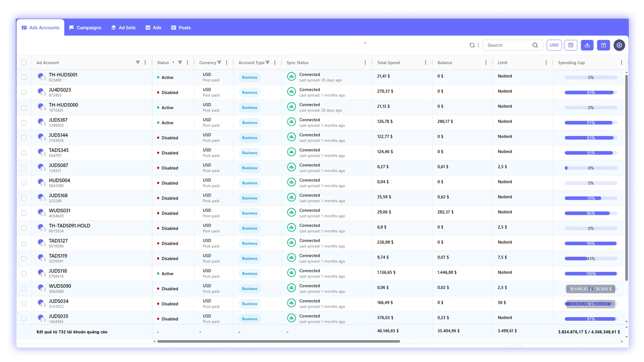Open the Total Spend column three-dot menu

[426, 63]
